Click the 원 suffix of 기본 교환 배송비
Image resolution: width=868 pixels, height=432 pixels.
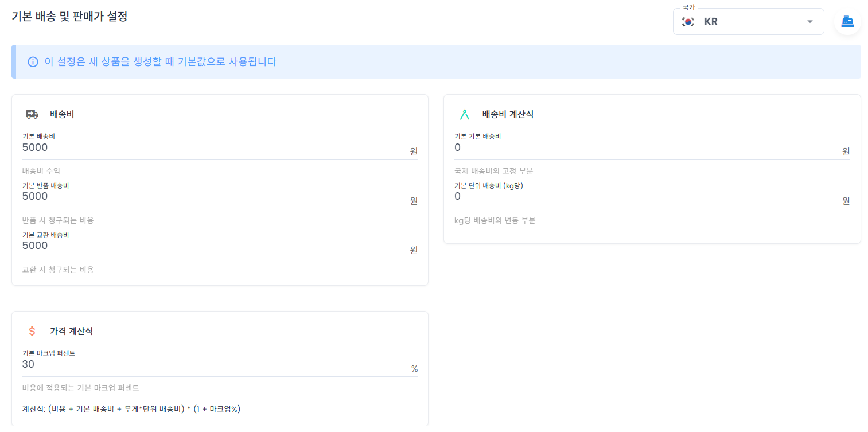(x=414, y=250)
